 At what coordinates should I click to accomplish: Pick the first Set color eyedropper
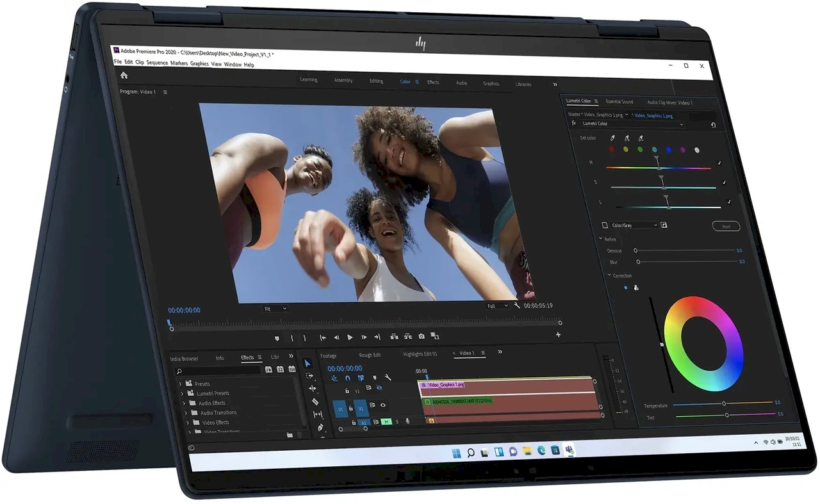tap(612, 138)
